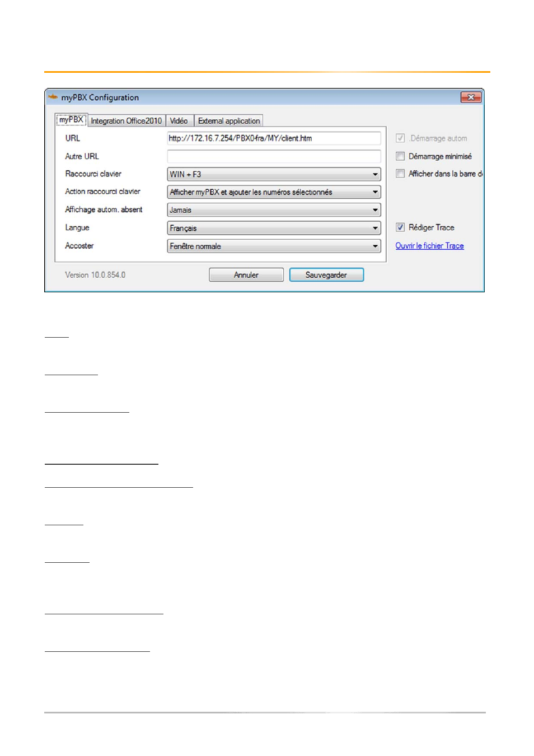Toggle the Démarrage autom checkbox
Viewport: 534px width, 756px height.
(400, 138)
